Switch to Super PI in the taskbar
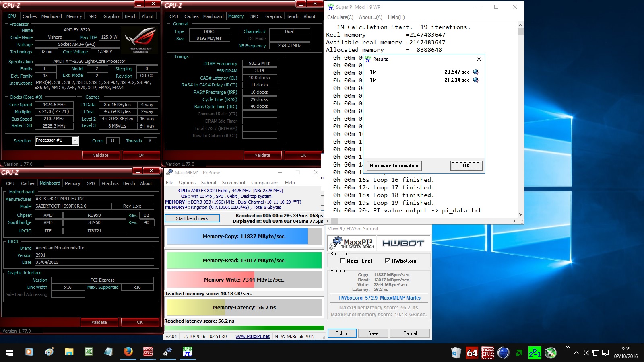Screen dimensions: 644x362 pos(188,352)
